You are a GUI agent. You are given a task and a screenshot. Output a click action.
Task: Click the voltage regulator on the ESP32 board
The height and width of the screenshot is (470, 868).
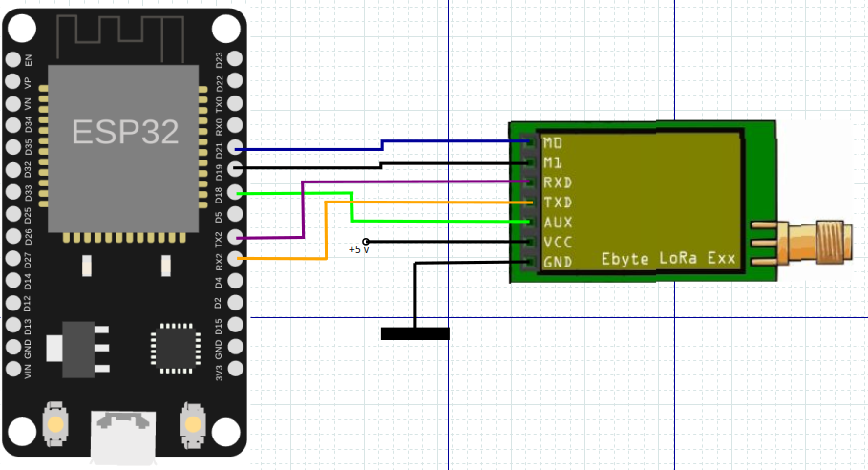click(77, 350)
